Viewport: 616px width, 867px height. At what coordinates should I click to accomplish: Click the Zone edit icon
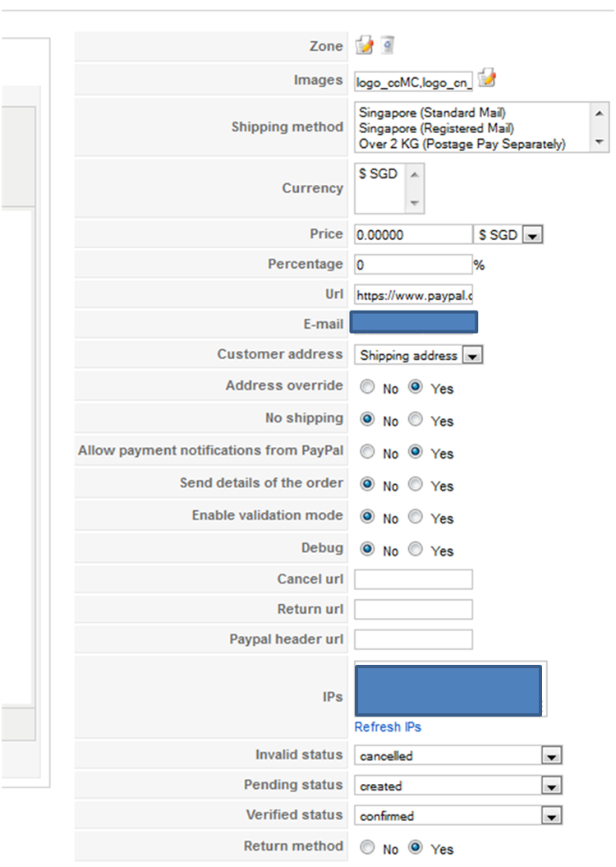pos(364,44)
